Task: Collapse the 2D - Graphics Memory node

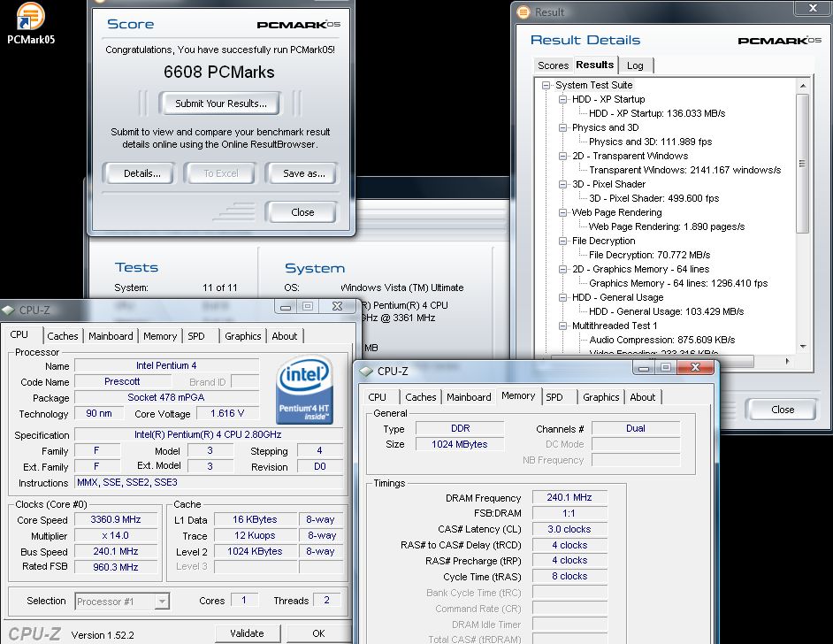Action: coord(562,270)
